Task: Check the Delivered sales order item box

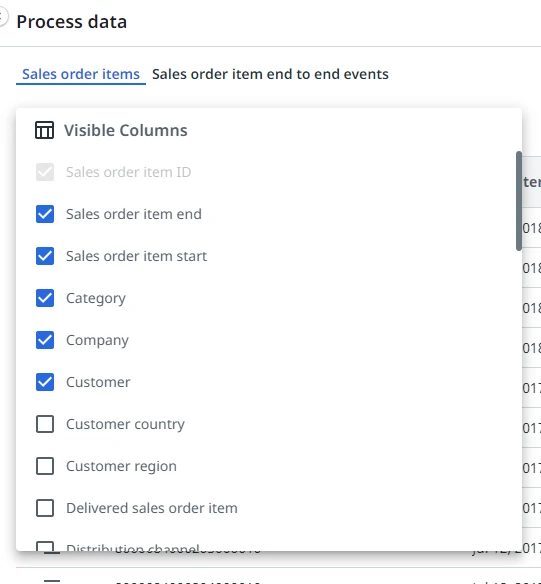Action: click(45, 508)
